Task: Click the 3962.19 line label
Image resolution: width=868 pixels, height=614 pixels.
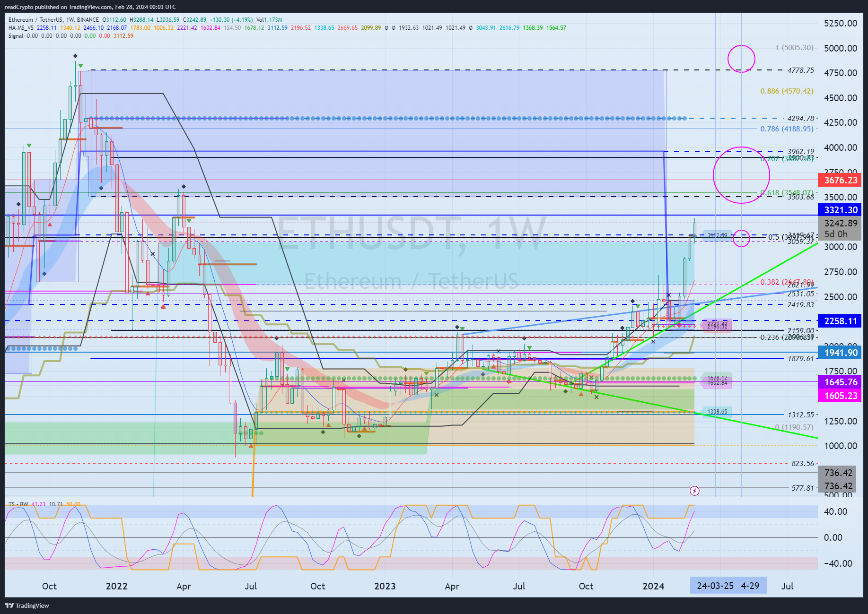Action: (801, 152)
